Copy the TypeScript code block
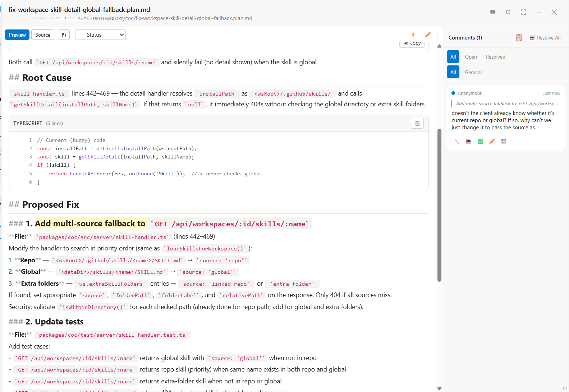This screenshot has height=392, width=569. click(417, 123)
